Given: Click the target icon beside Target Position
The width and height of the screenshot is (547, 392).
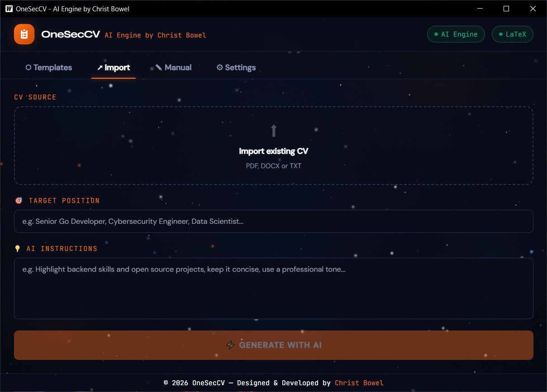Looking at the screenshot, I should (19, 200).
